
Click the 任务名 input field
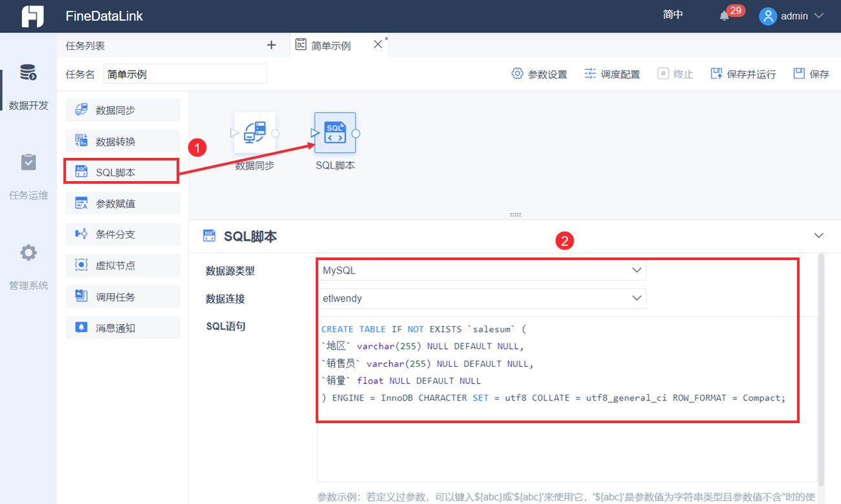(x=184, y=74)
